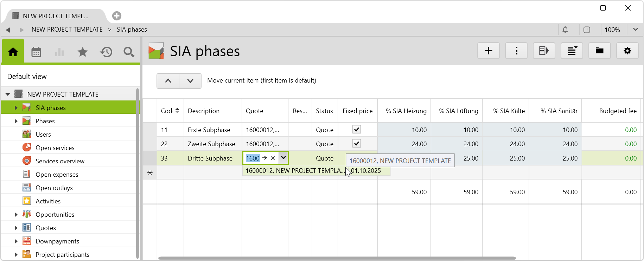The height and width of the screenshot is (261, 644).
Task: Show favorites via star icon
Action: (83, 52)
